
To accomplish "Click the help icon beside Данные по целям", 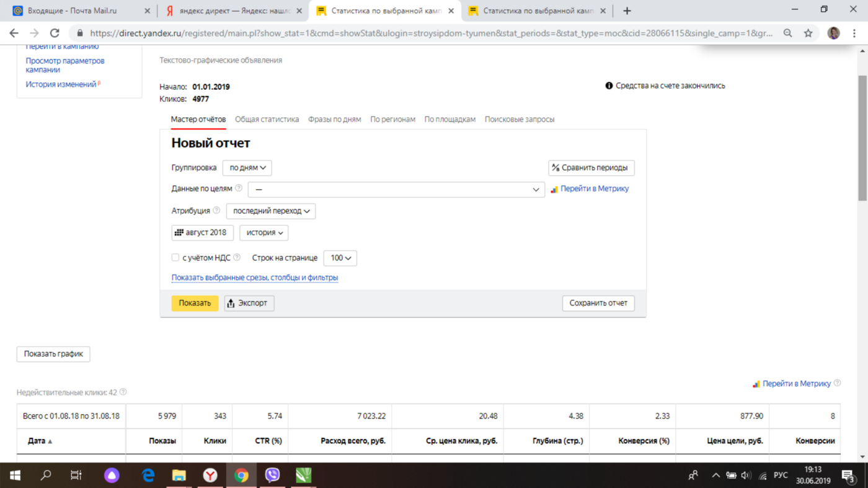I will tap(239, 189).
